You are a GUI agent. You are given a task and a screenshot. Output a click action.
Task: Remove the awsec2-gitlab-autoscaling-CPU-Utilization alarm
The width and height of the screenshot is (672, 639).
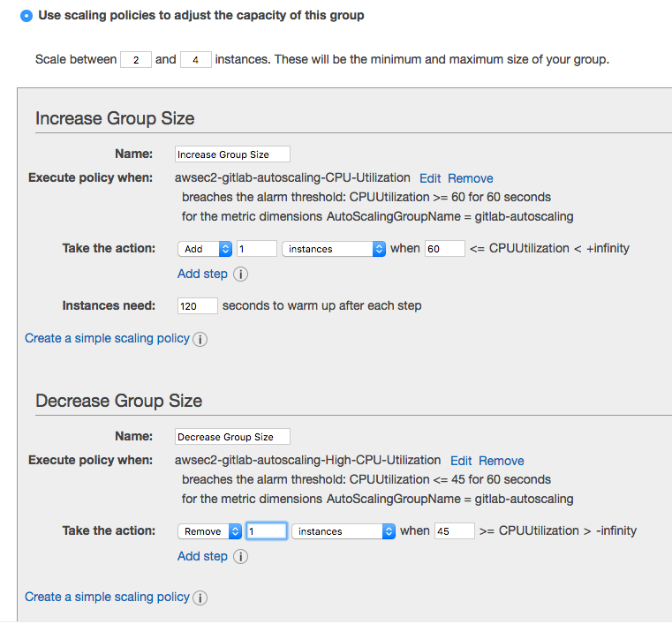(470, 178)
